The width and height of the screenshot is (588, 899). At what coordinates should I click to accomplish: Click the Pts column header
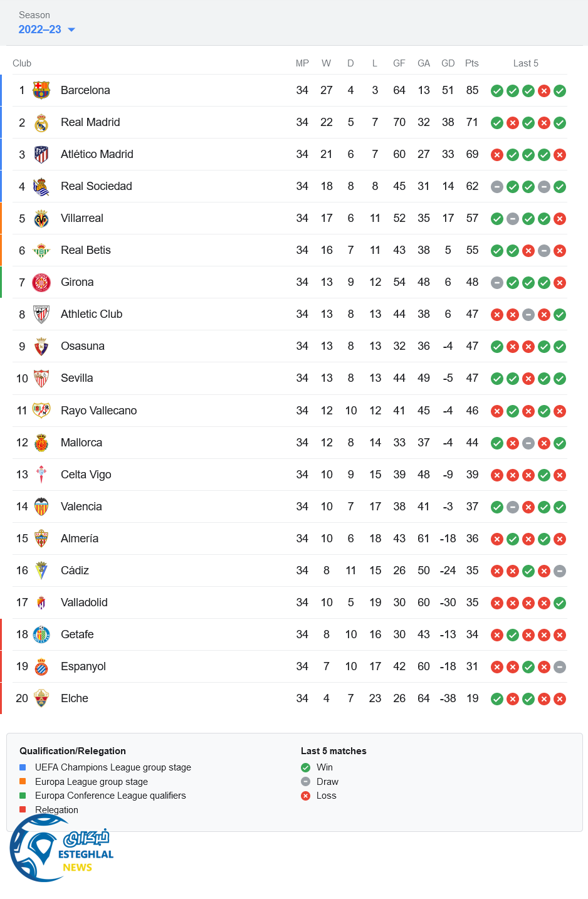pyautogui.click(x=472, y=63)
